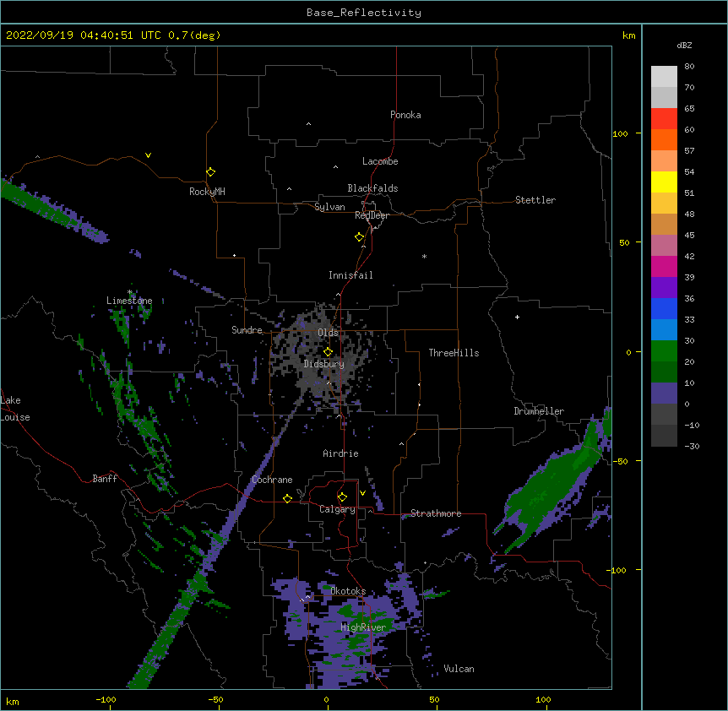This screenshot has width=728, height=711.
Task: Click the Stettler city label
Action: pyautogui.click(x=535, y=200)
